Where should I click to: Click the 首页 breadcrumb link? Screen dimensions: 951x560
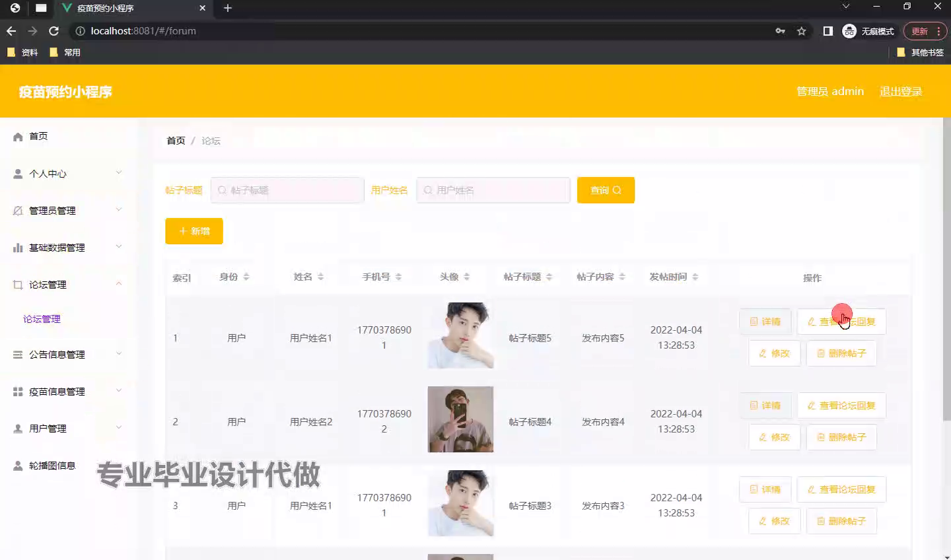176,141
